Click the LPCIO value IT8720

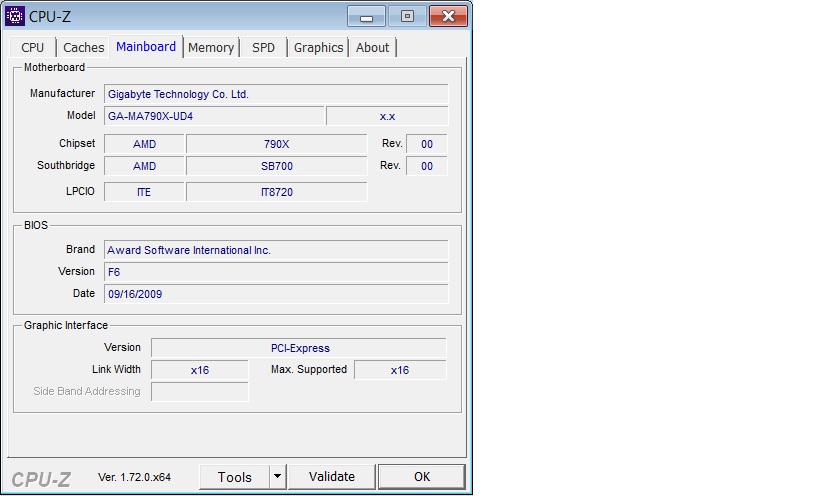point(277,192)
